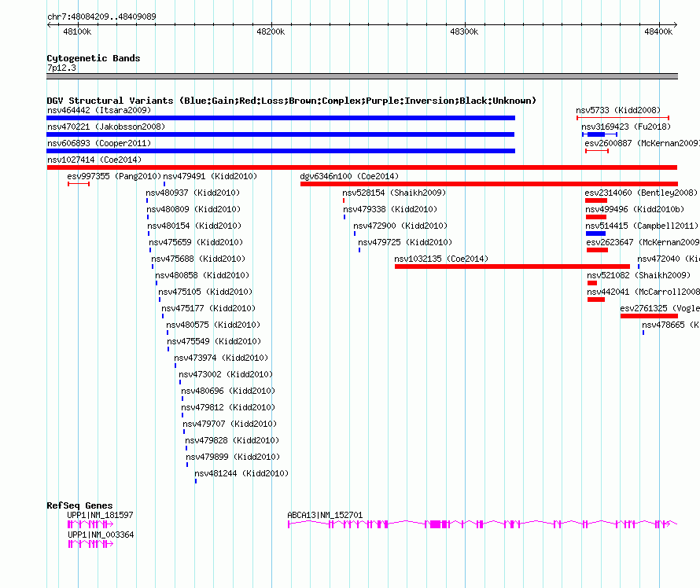Click the nsv479491 (Kidd2010) label
The image size is (700, 588).
pyautogui.click(x=210, y=176)
